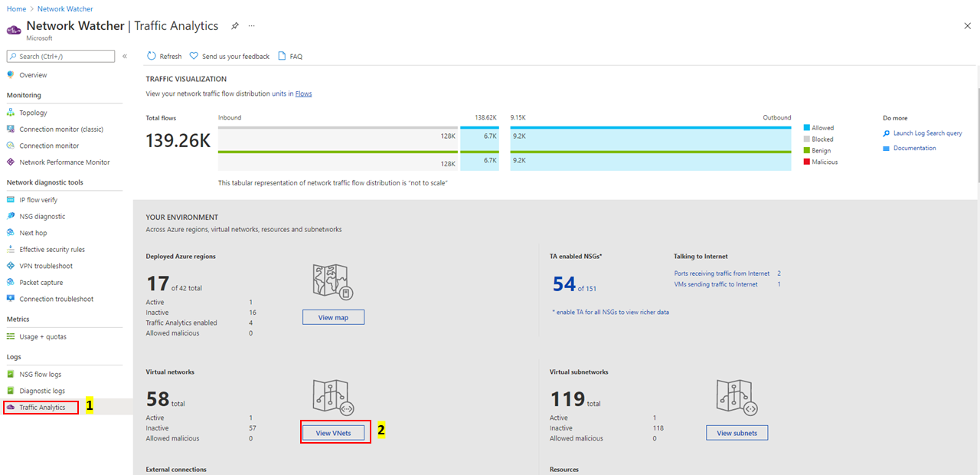Click the Refresh icon in toolbar
Viewport: 980px width, 475px height.
pos(151,56)
